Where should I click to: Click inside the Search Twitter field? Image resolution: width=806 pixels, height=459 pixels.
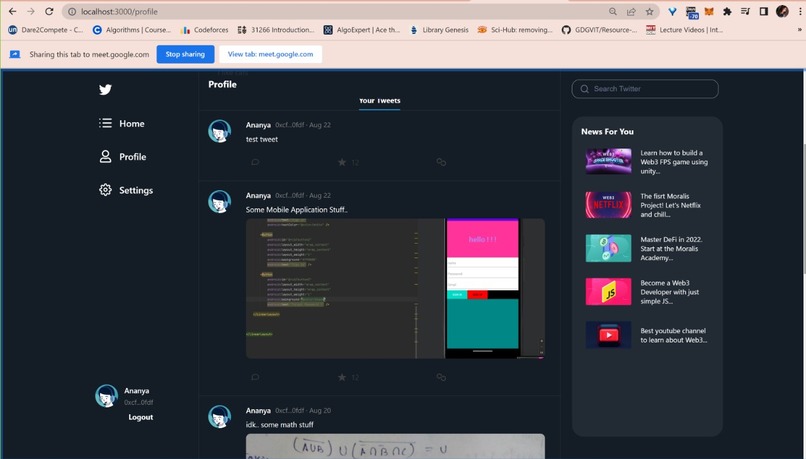pos(645,89)
